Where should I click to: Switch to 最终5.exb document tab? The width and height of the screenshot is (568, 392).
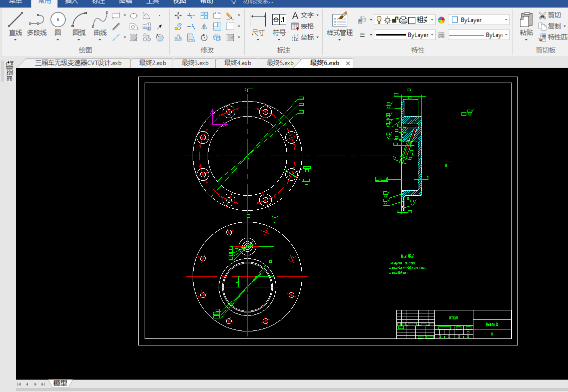[x=280, y=63]
